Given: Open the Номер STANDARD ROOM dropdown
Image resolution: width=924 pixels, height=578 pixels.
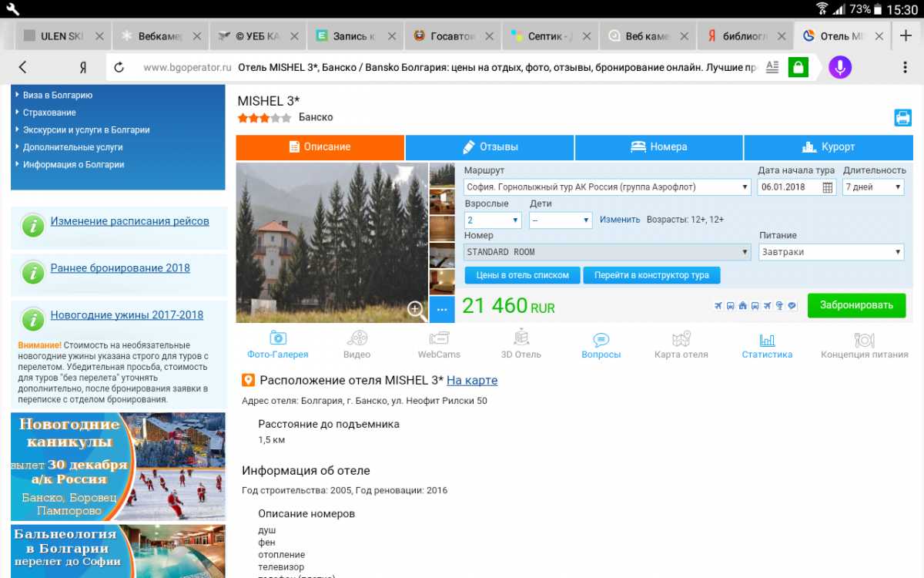Looking at the screenshot, I should pyautogui.click(x=608, y=252).
